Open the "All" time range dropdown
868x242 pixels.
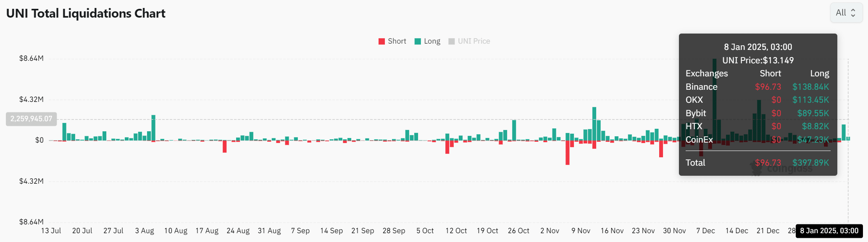[846, 13]
